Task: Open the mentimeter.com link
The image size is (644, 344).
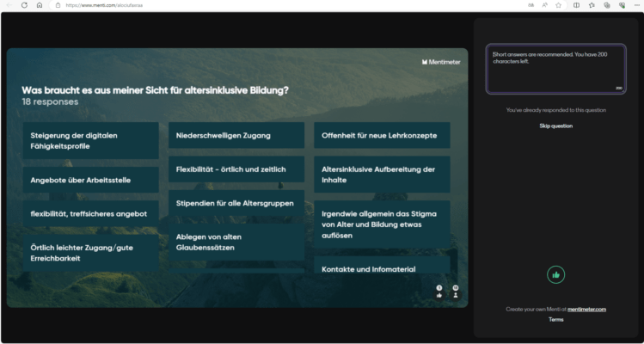Action: coord(586,309)
